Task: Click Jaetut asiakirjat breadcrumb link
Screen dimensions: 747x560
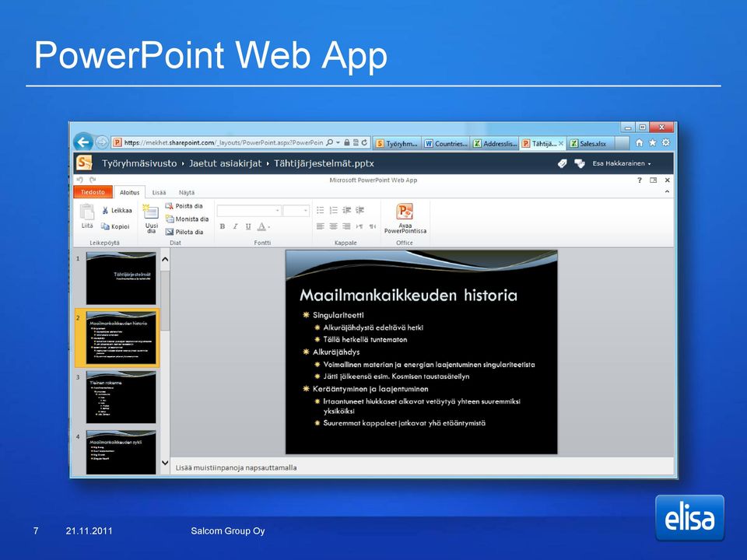Action: 226,163
